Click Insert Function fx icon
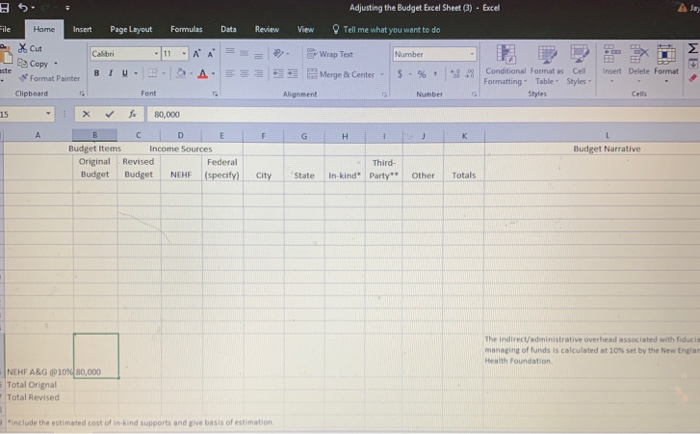This screenshot has height=434, width=700. point(132,114)
